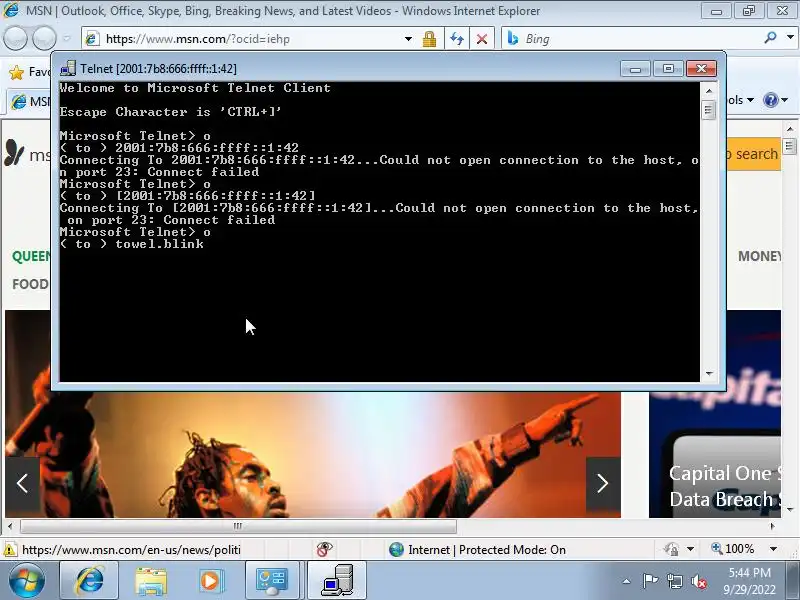Open the Capital One Data Breach article
This screenshot has height=600, width=800.
point(724,486)
